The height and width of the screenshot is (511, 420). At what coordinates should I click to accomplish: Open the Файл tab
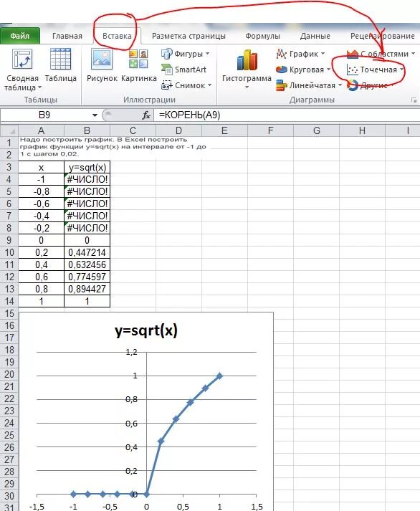click(20, 36)
